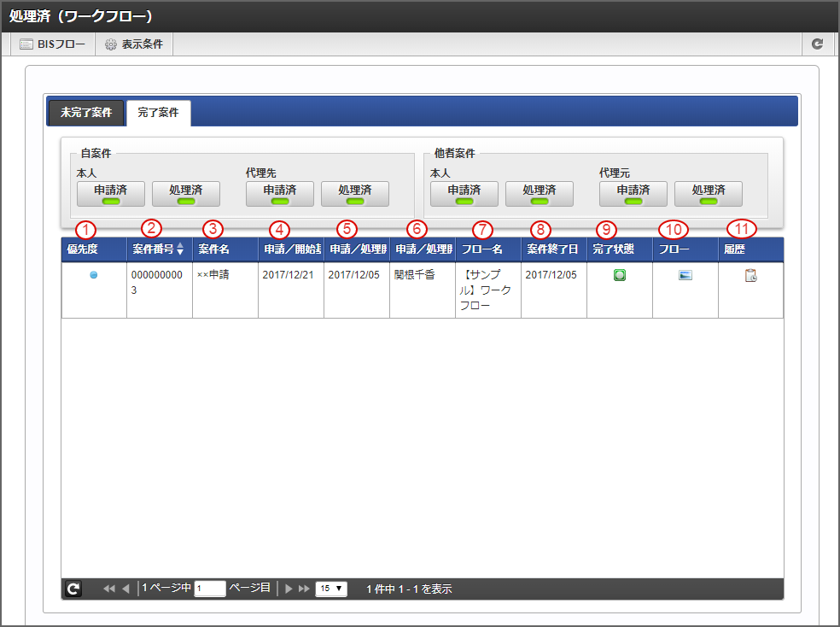Reload the table with the pager refresh icon
Viewport: 840px width, 627px height.
73,589
